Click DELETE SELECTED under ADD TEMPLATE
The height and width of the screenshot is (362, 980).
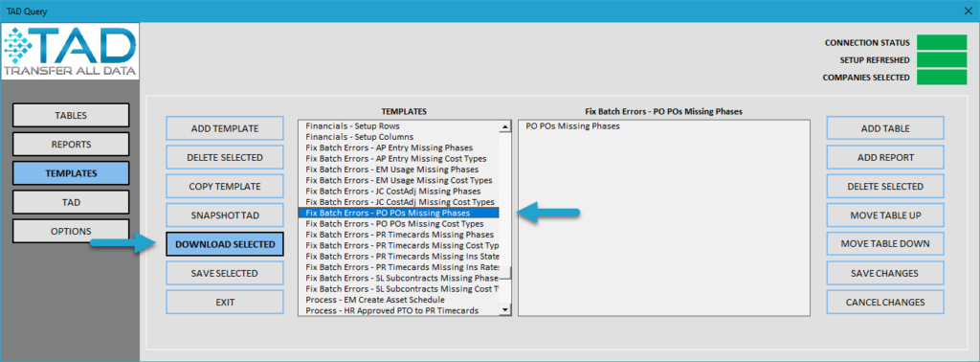tap(224, 157)
